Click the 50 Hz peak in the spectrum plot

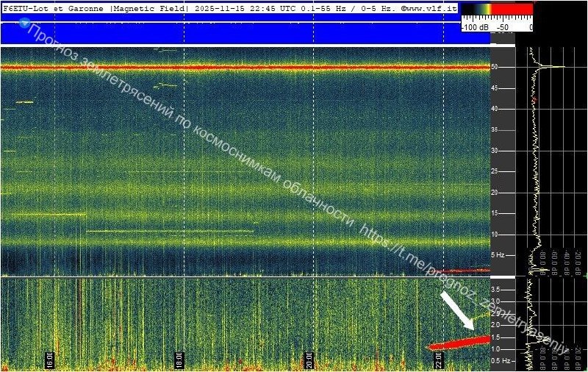(x=554, y=67)
